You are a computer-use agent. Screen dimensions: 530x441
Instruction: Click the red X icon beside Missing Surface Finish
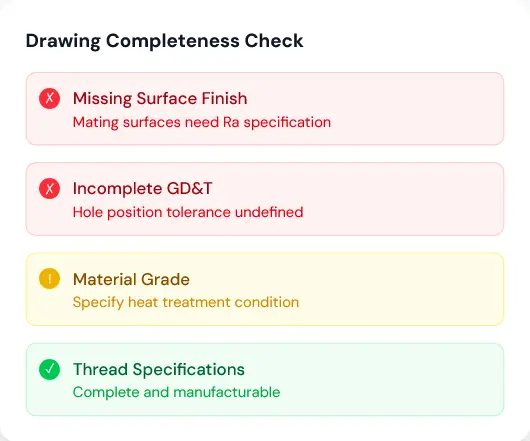pos(49,98)
